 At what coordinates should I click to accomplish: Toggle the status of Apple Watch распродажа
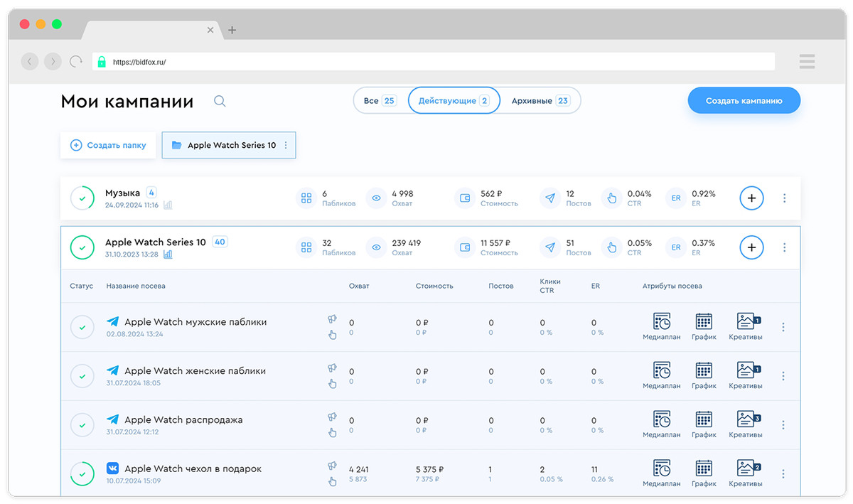82,425
